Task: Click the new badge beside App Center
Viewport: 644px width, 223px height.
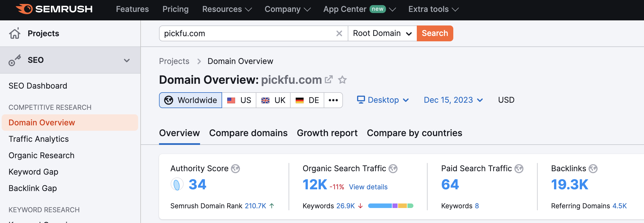Action: click(x=377, y=9)
